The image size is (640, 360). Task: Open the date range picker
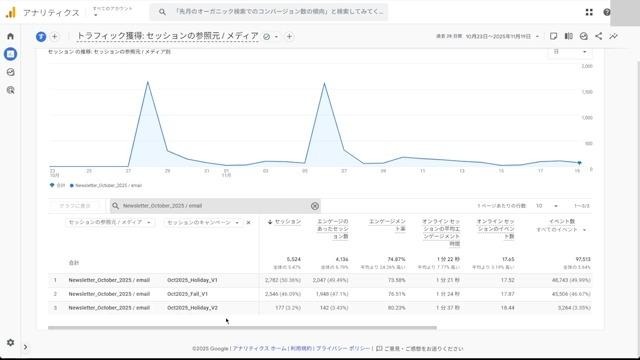pyautogui.click(x=488, y=36)
